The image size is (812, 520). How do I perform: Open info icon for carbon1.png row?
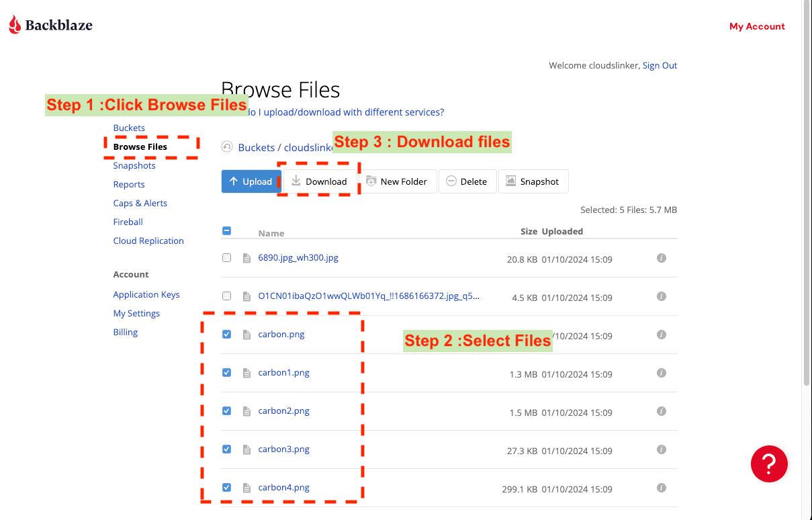[662, 373]
